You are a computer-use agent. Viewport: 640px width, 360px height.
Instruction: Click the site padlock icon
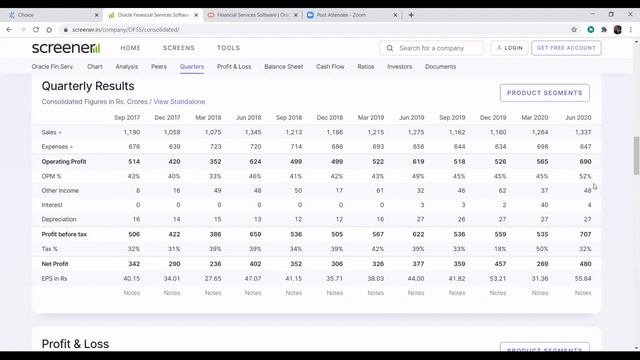(66, 30)
